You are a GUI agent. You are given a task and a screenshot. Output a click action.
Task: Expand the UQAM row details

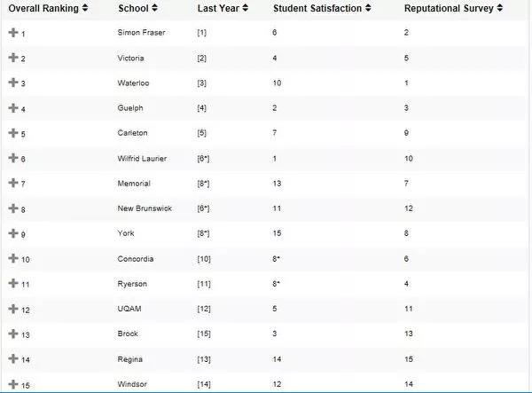pyautogui.click(x=13, y=309)
